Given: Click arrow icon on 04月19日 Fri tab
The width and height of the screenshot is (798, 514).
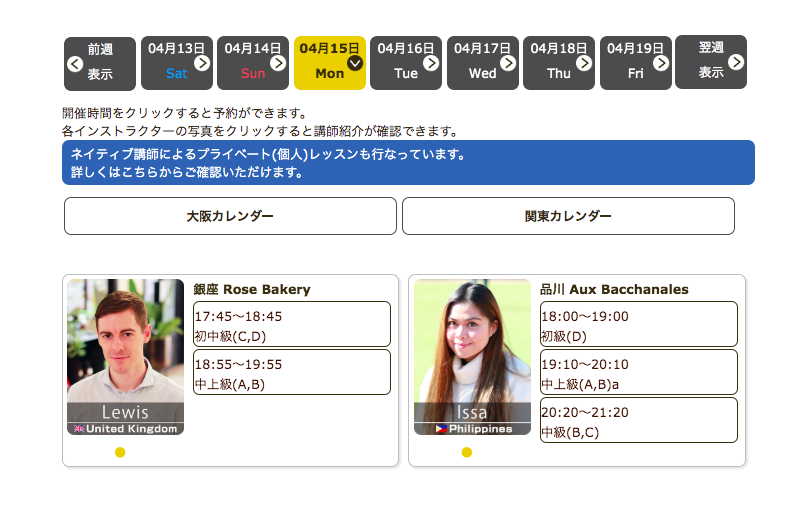Looking at the screenshot, I should [x=661, y=63].
